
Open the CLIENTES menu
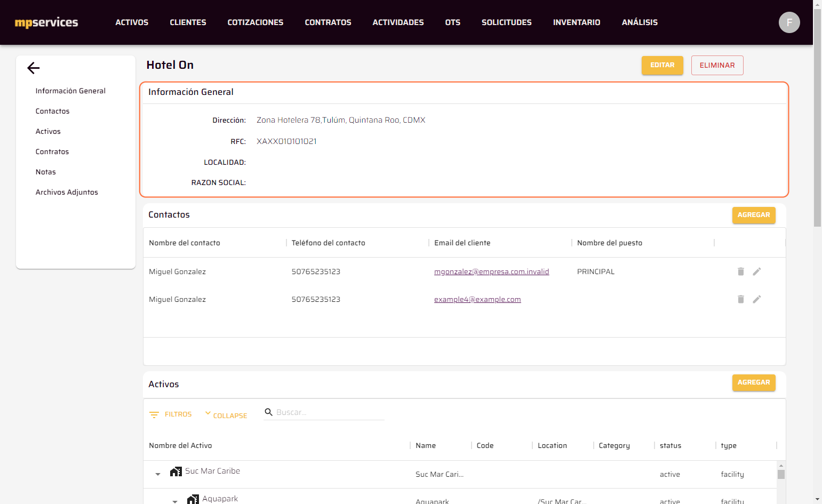(x=188, y=22)
